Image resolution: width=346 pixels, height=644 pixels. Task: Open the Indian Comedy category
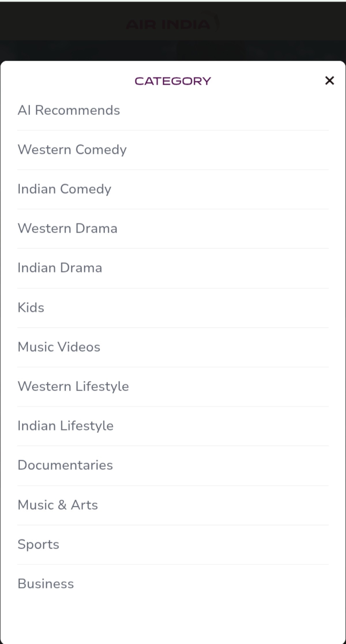click(64, 189)
